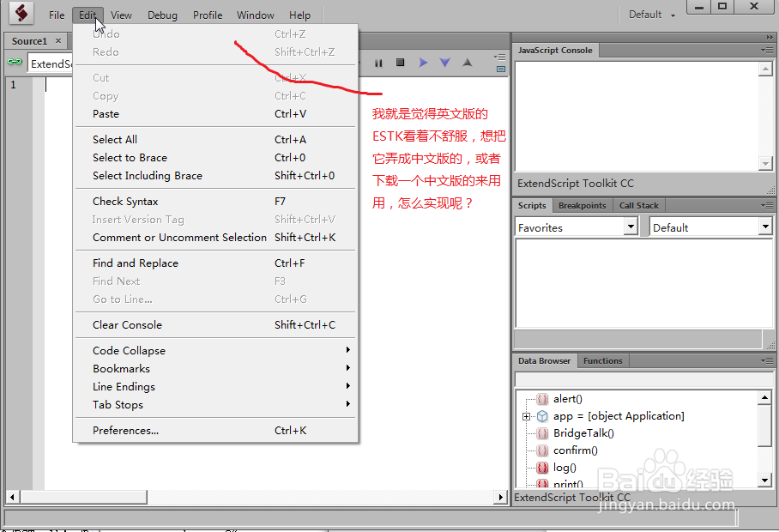Image resolution: width=779 pixels, height=532 pixels.
Task: Click the Data Browser path input field
Action: click(643, 379)
